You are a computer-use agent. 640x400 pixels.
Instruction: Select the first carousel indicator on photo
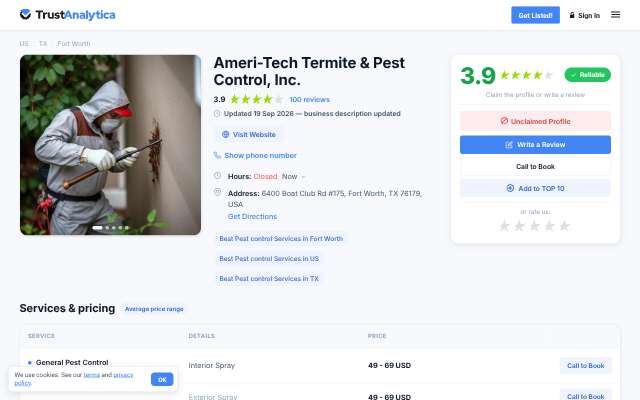(98, 228)
